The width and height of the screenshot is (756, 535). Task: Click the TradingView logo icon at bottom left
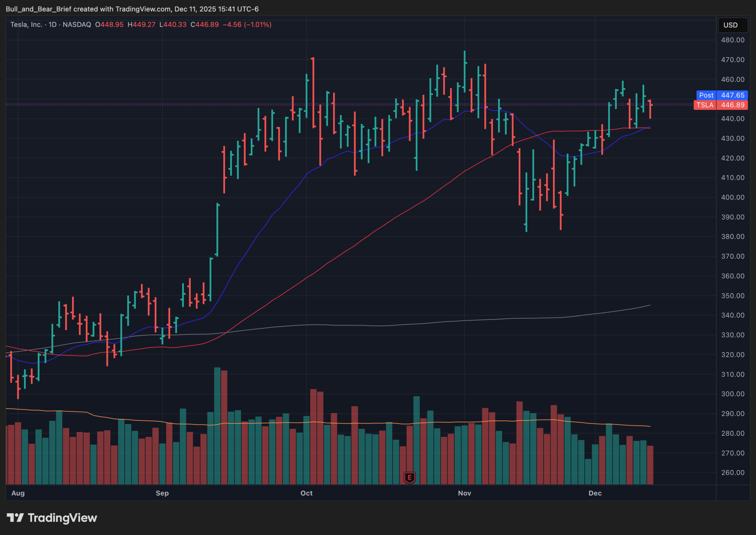click(15, 518)
